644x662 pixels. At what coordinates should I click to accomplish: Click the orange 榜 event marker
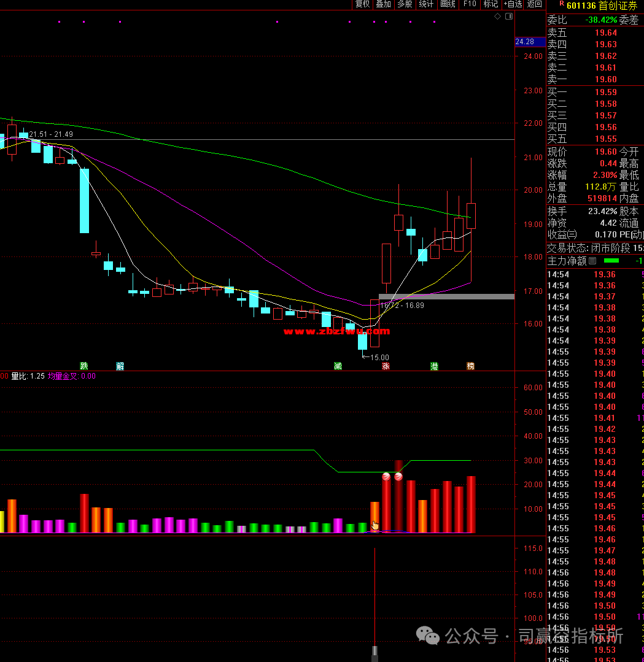(x=470, y=366)
